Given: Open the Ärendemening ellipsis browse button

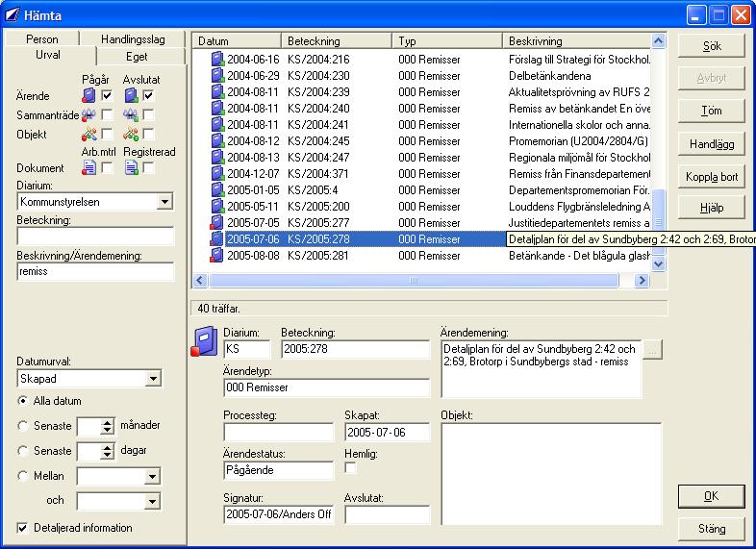Looking at the screenshot, I should click(652, 349).
